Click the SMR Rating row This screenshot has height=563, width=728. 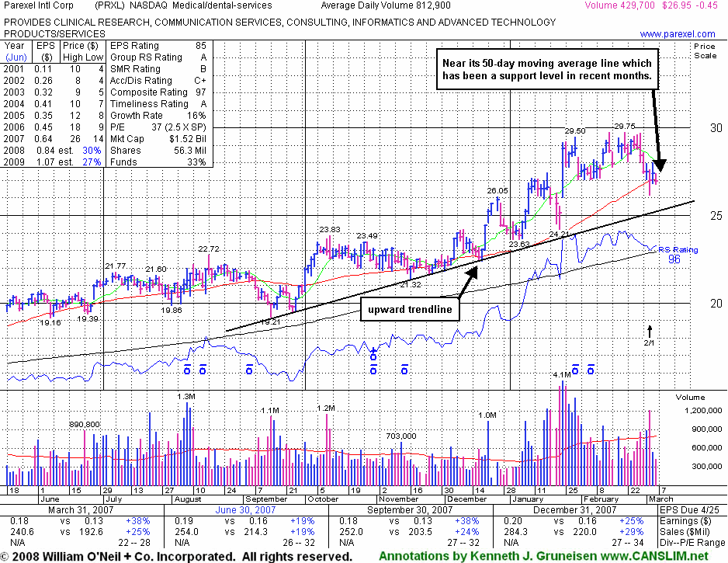(158, 69)
